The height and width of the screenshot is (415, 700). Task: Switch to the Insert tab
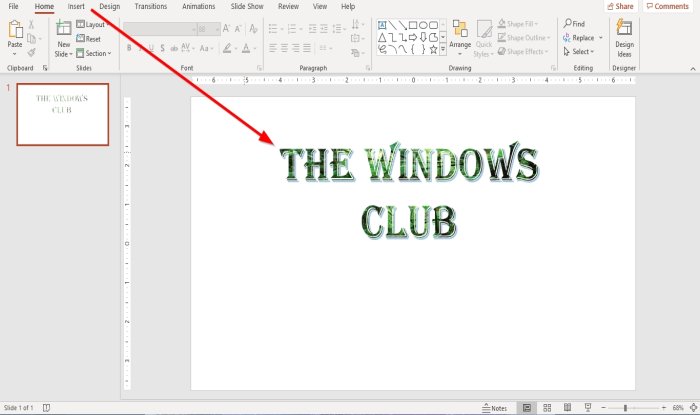click(76, 6)
